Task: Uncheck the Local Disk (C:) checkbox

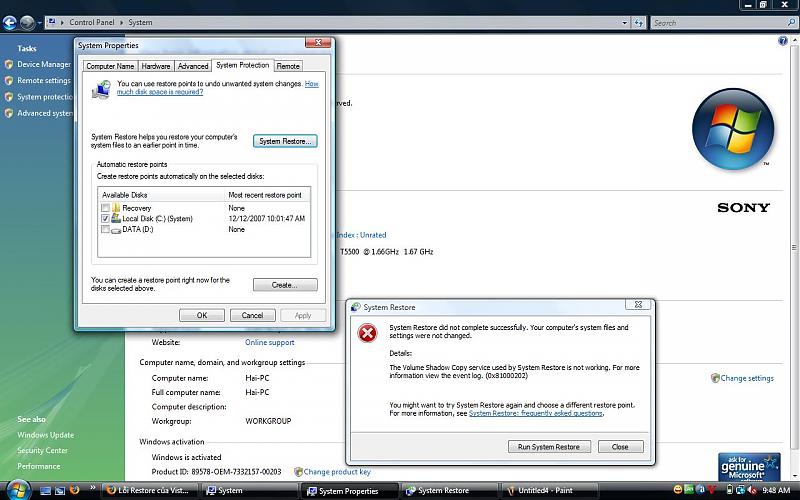Action: tap(105, 218)
